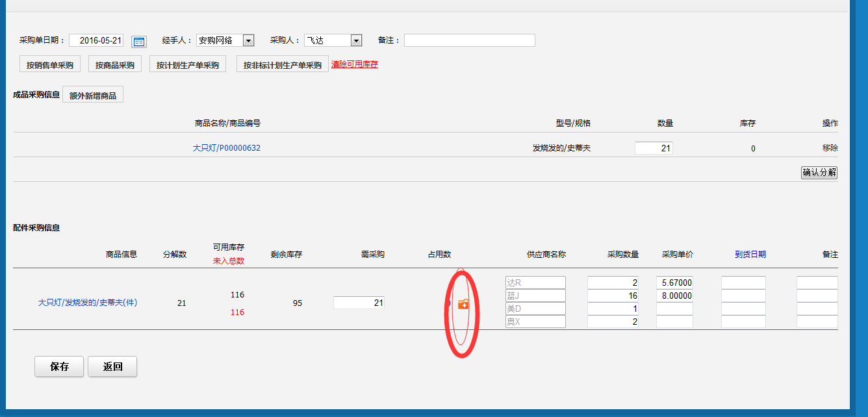Image resolution: width=868 pixels, height=417 pixels.
Task: Open the calendar date picker icon
Action: (139, 42)
